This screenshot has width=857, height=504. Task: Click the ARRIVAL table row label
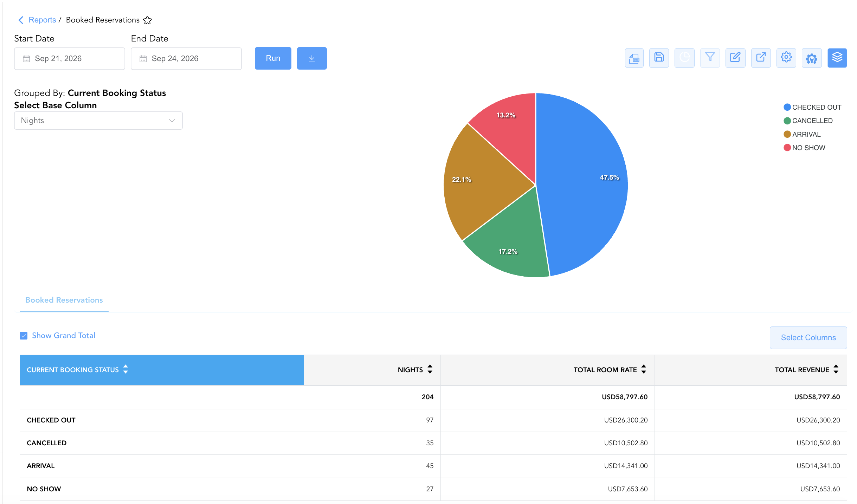click(x=41, y=466)
